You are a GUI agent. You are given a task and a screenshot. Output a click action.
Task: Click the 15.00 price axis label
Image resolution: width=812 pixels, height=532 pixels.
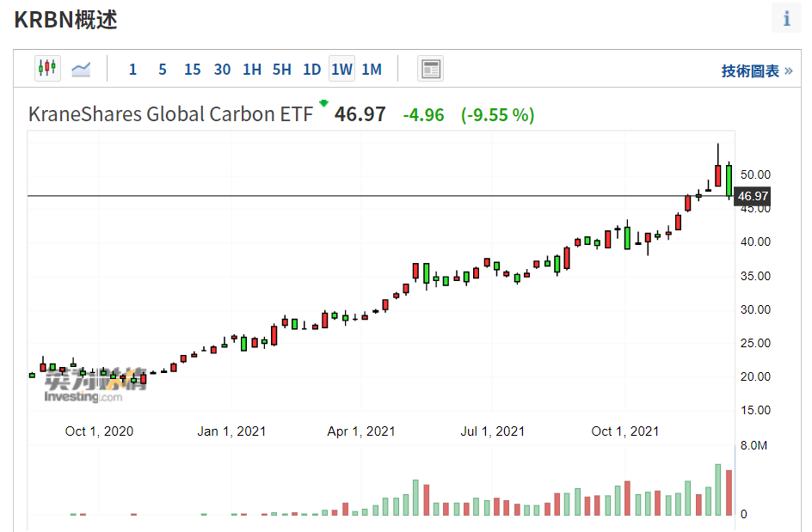[755, 410]
